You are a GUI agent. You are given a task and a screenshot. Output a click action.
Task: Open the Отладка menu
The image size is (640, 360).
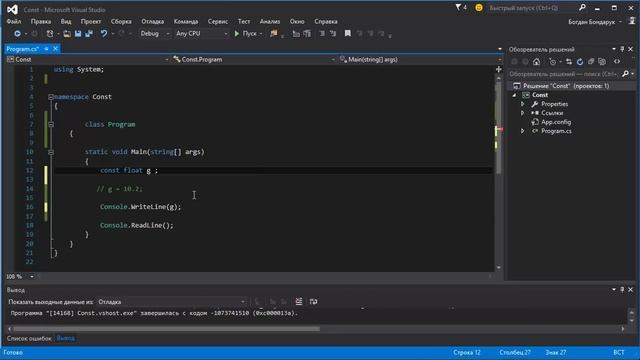click(153, 21)
